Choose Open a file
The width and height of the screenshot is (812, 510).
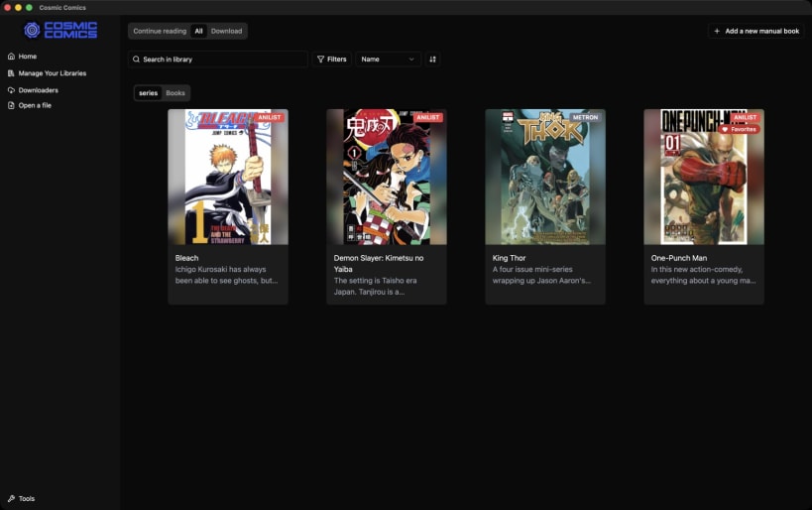pos(30,105)
